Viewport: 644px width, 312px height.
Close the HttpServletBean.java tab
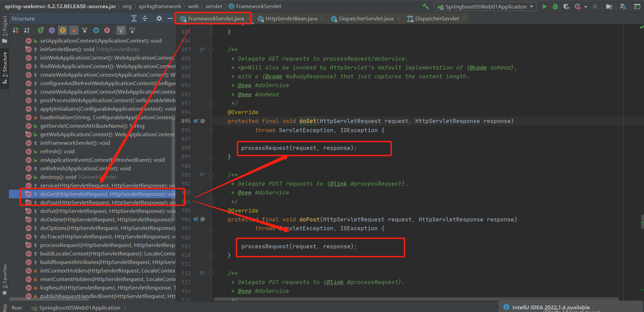point(322,18)
